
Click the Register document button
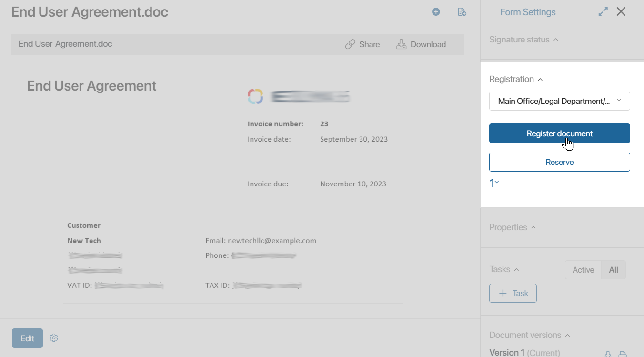point(560,133)
